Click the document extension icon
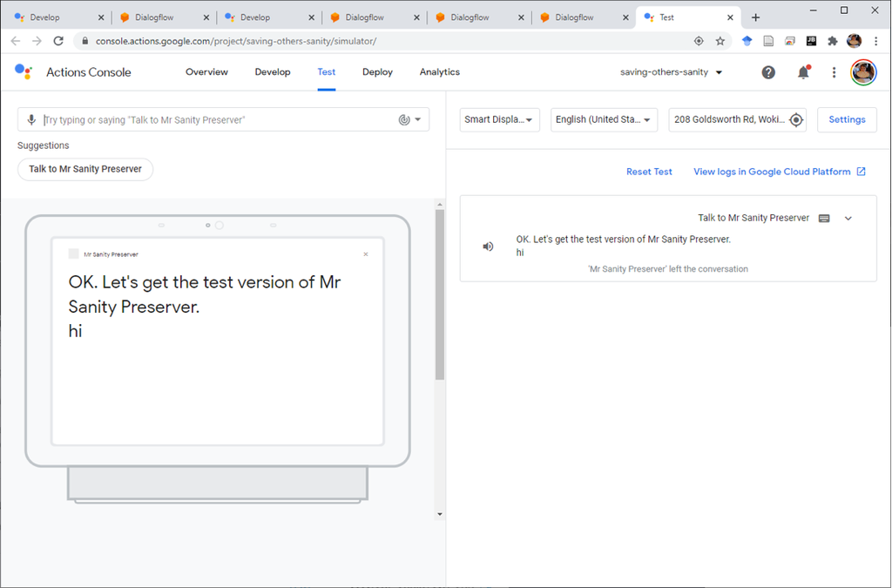The width and height of the screenshot is (892, 588). point(768,41)
